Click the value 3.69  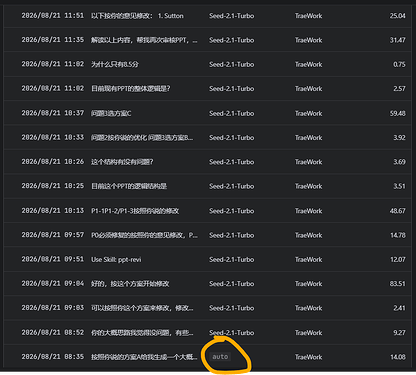click(399, 162)
